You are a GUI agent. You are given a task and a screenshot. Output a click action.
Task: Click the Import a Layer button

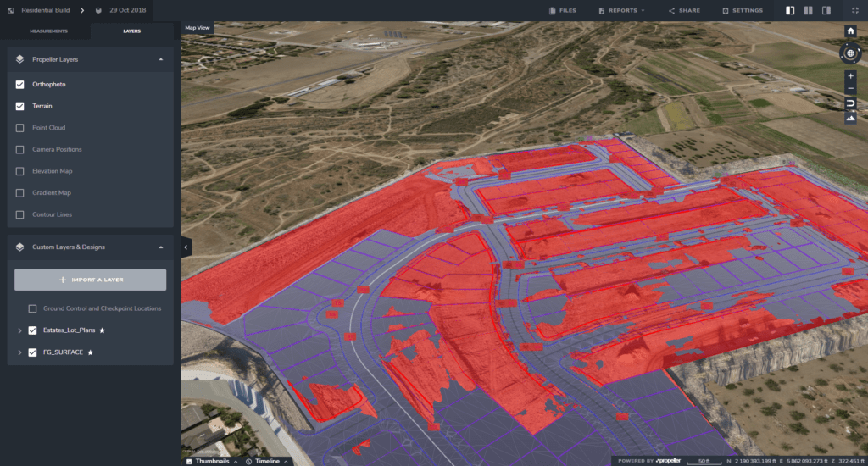91,280
